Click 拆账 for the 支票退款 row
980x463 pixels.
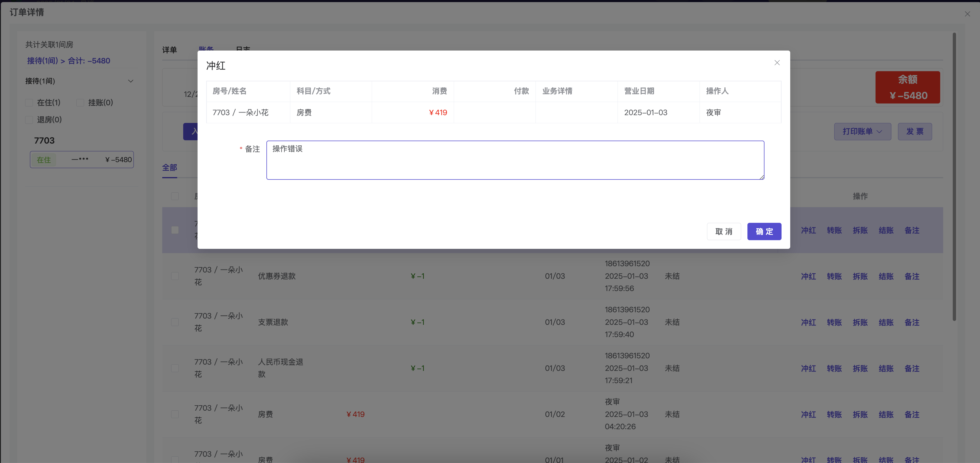click(x=860, y=322)
